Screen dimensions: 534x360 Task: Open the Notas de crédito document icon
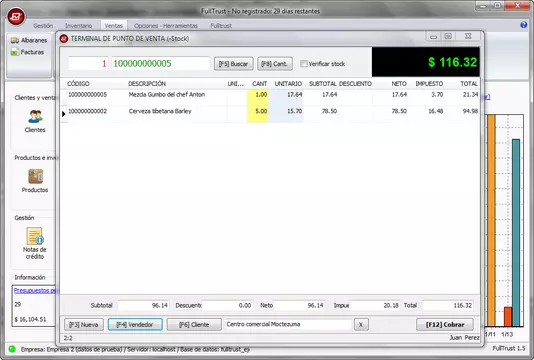point(35,236)
